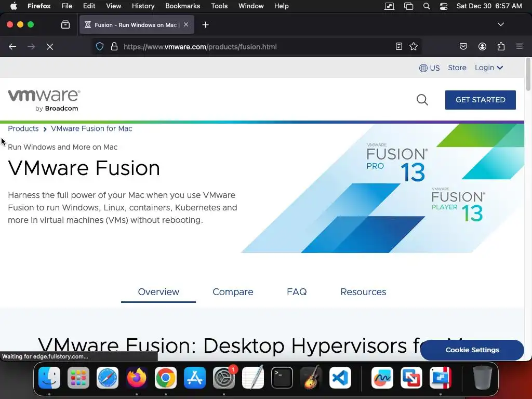The image size is (532, 399).
Task: Open a new tab
Action: (x=205, y=25)
